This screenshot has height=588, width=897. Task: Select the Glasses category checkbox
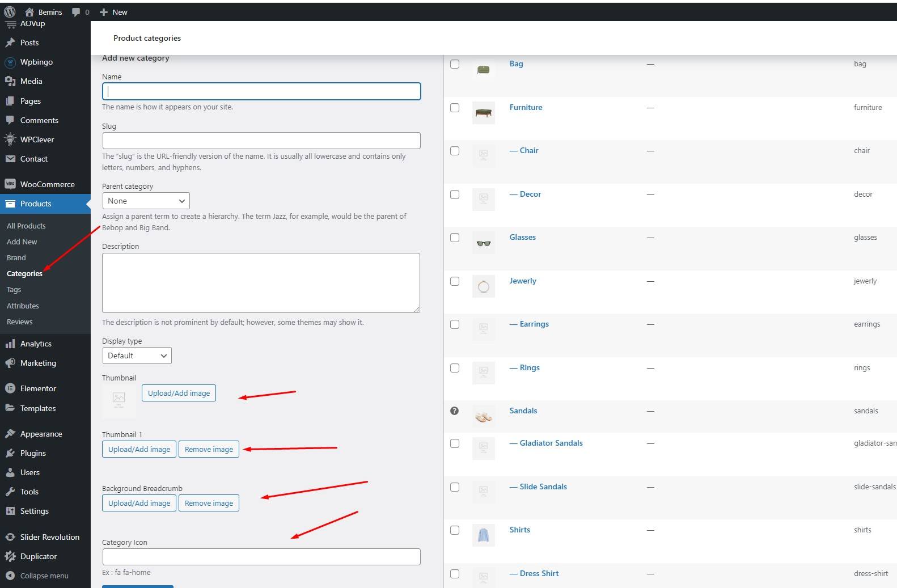pyautogui.click(x=455, y=238)
